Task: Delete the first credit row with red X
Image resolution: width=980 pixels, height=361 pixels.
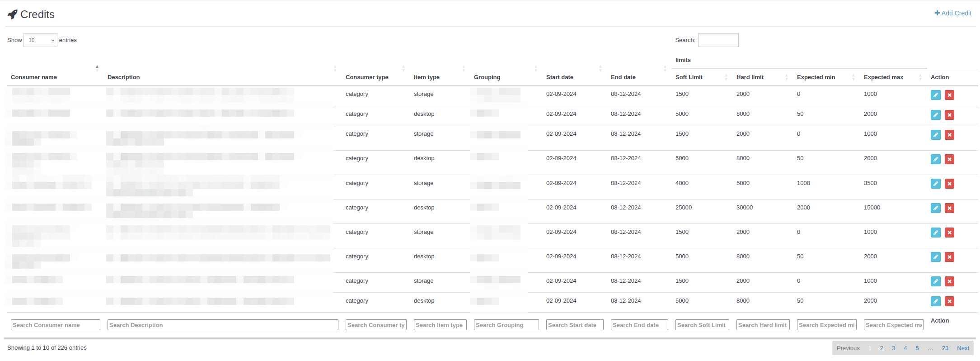Action: [949, 95]
